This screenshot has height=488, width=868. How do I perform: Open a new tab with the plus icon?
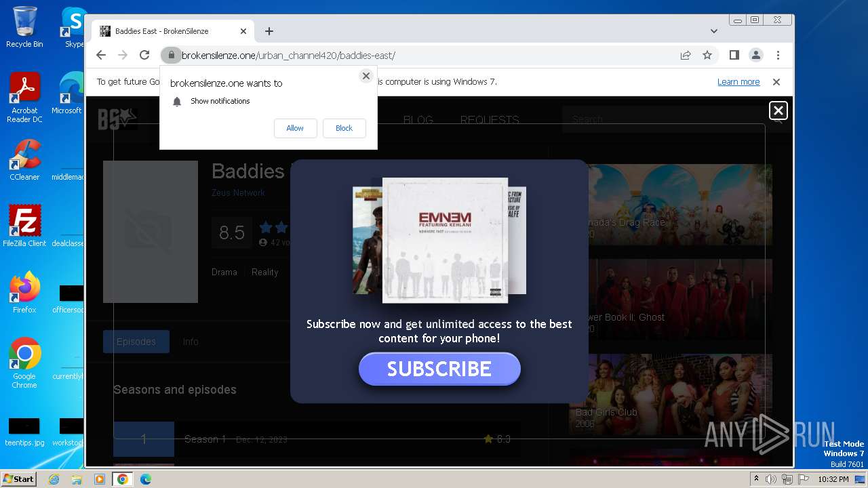pos(269,31)
